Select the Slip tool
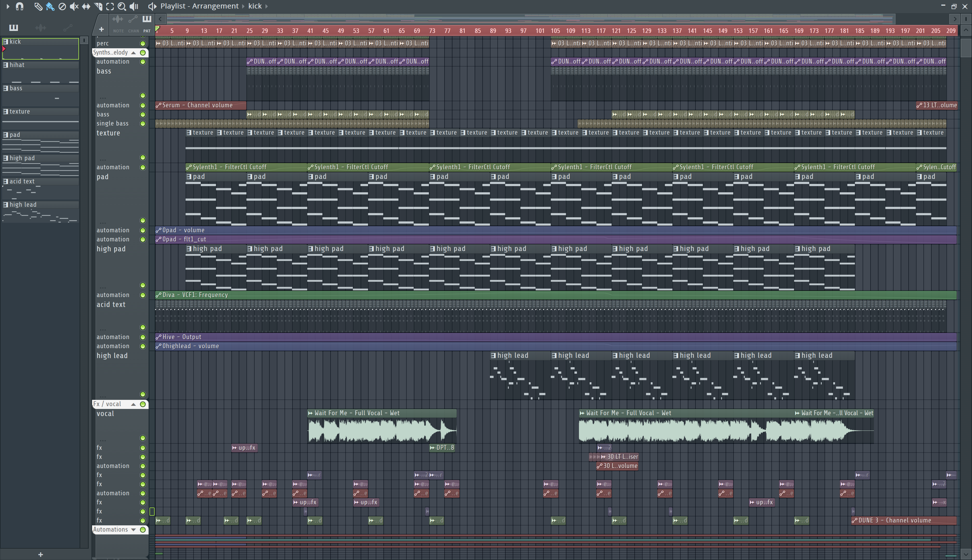This screenshot has width=972, height=560. pyautogui.click(x=86, y=6)
